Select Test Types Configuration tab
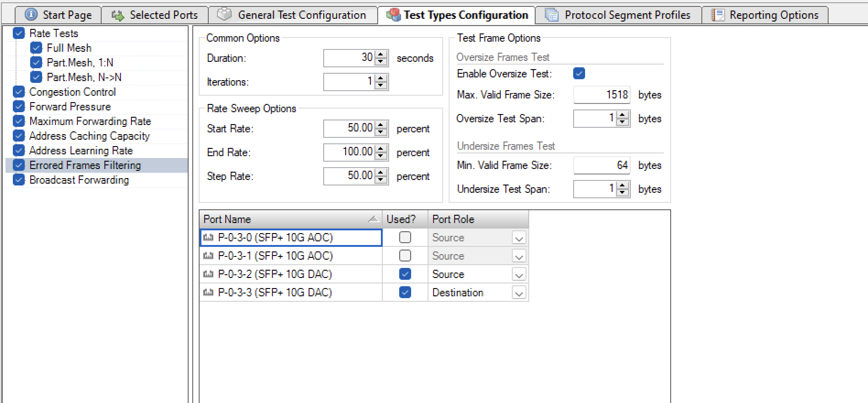 pyautogui.click(x=456, y=15)
